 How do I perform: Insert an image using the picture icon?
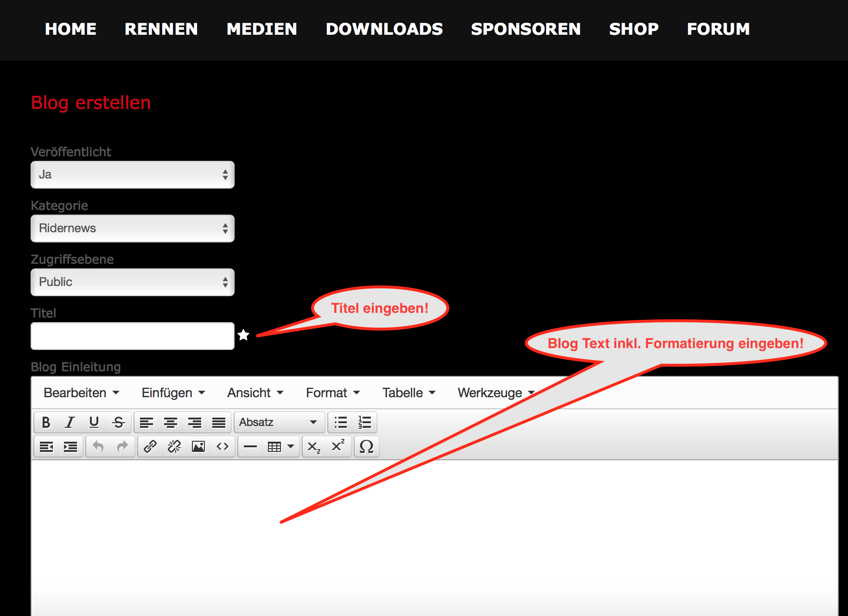click(x=198, y=446)
